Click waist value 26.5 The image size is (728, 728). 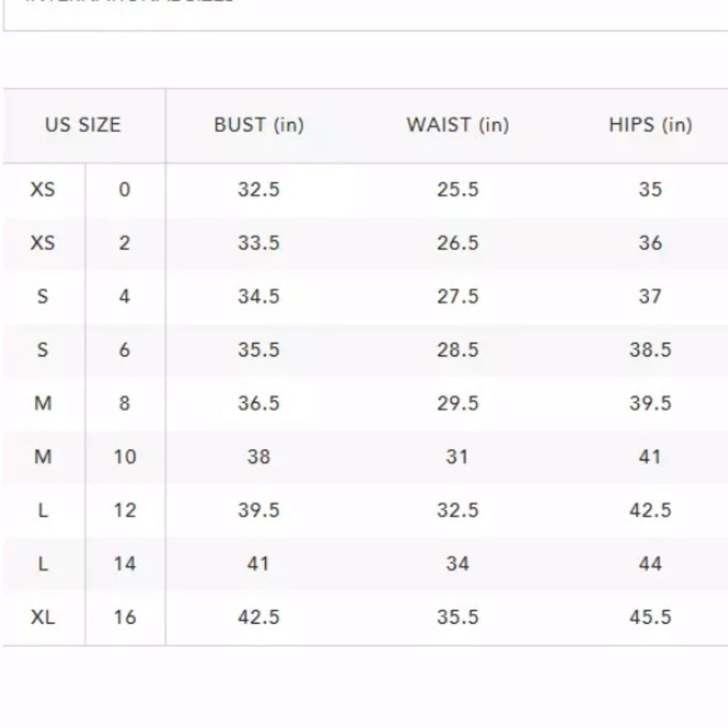click(x=457, y=243)
